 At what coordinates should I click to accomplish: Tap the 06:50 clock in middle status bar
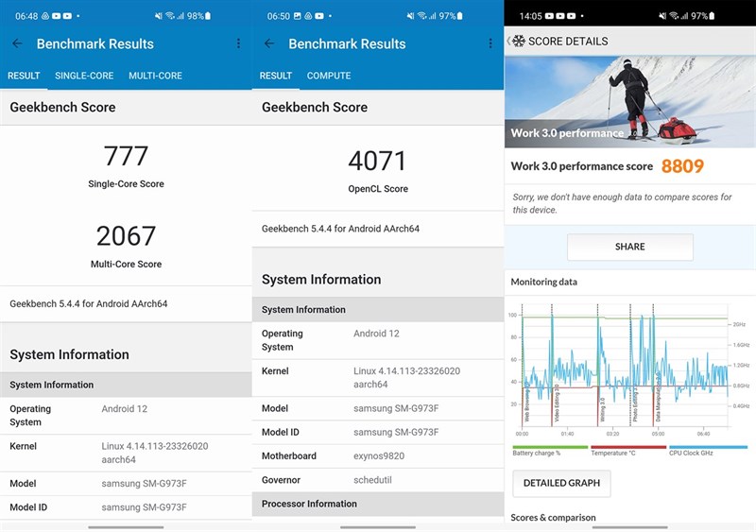(279, 16)
